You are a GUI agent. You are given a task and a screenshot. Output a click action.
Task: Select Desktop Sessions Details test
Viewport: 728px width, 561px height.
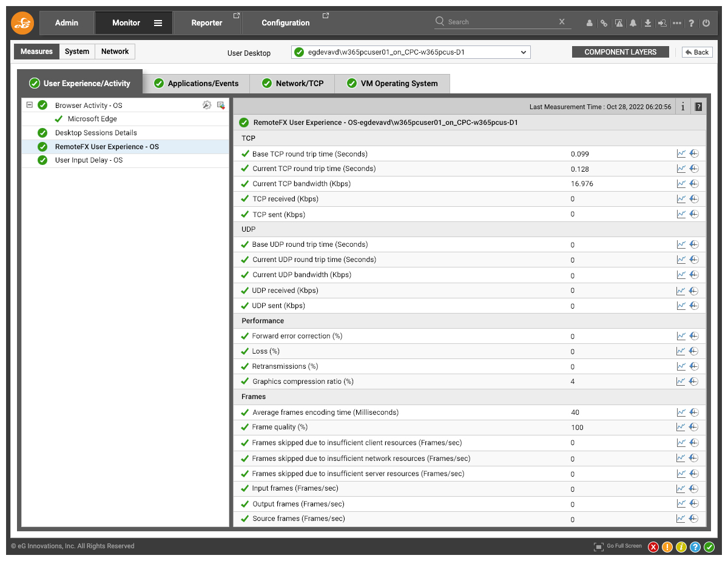96,133
